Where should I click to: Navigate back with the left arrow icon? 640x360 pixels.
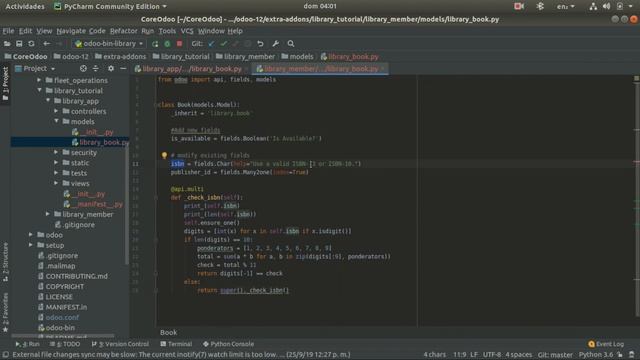click(x=47, y=44)
